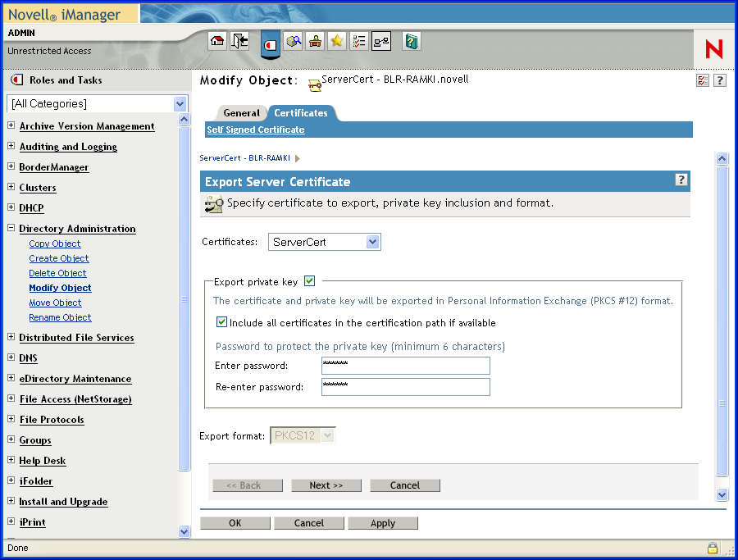The width and height of the screenshot is (738, 560).
Task: Expand the DHCP category
Action: [11, 207]
